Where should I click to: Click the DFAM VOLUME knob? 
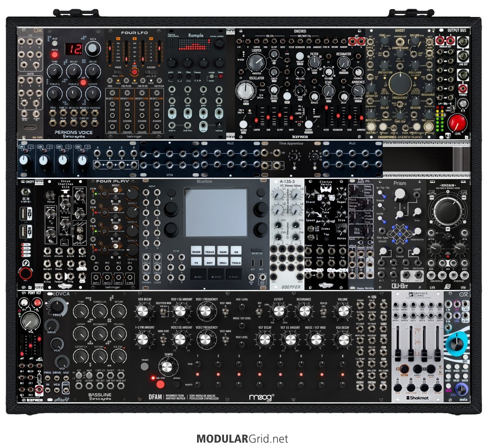[x=342, y=311]
